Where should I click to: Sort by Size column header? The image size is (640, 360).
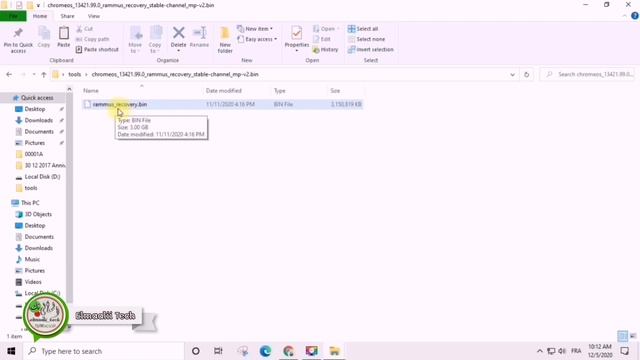pyautogui.click(x=335, y=91)
